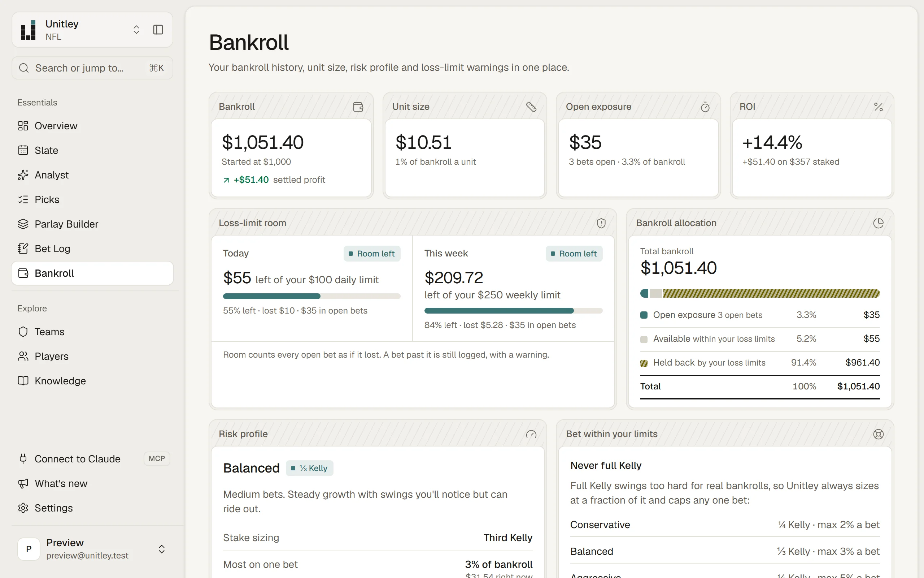Click the Total bankroll allocation bar
924x578 pixels.
point(760,294)
